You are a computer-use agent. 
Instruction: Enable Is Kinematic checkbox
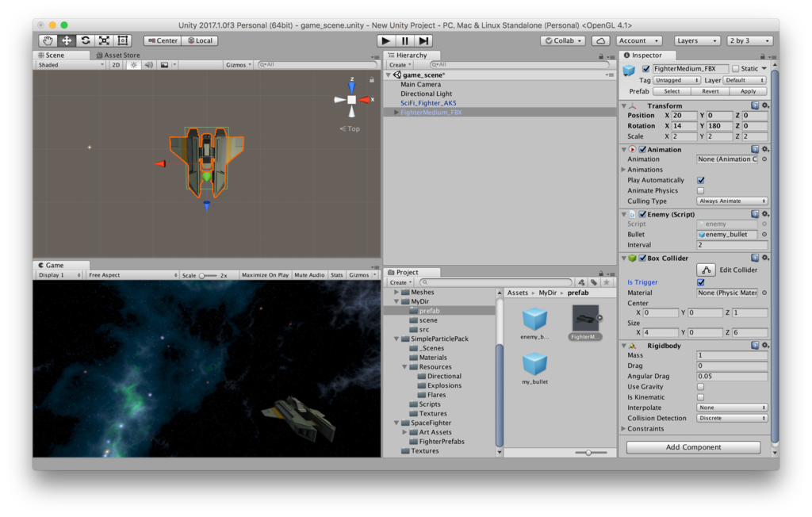(701, 397)
